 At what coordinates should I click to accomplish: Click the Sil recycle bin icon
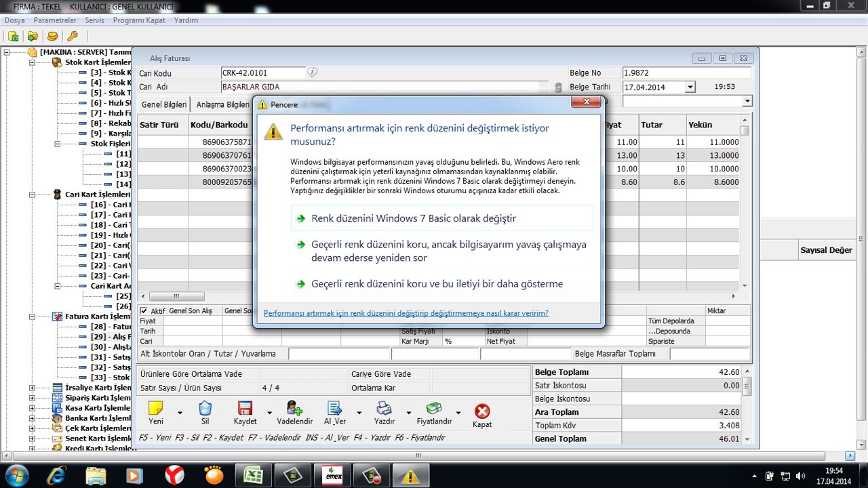[205, 408]
